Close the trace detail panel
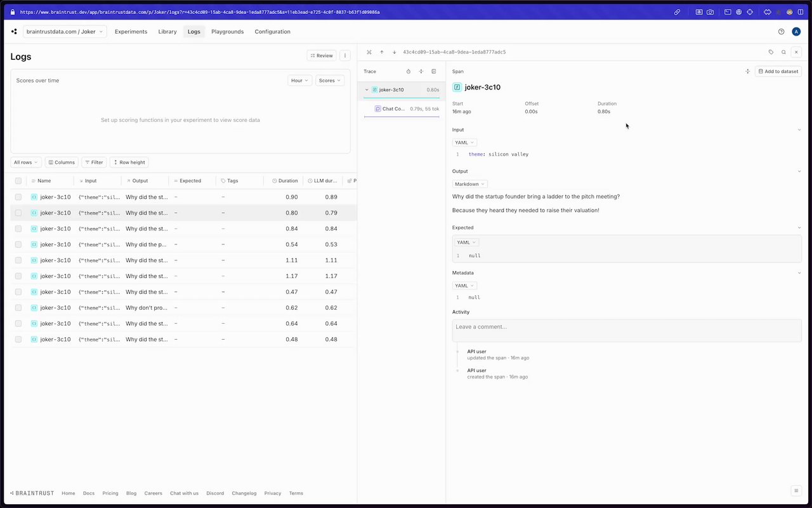Viewport: 812px width, 508px height. coord(796,52)
